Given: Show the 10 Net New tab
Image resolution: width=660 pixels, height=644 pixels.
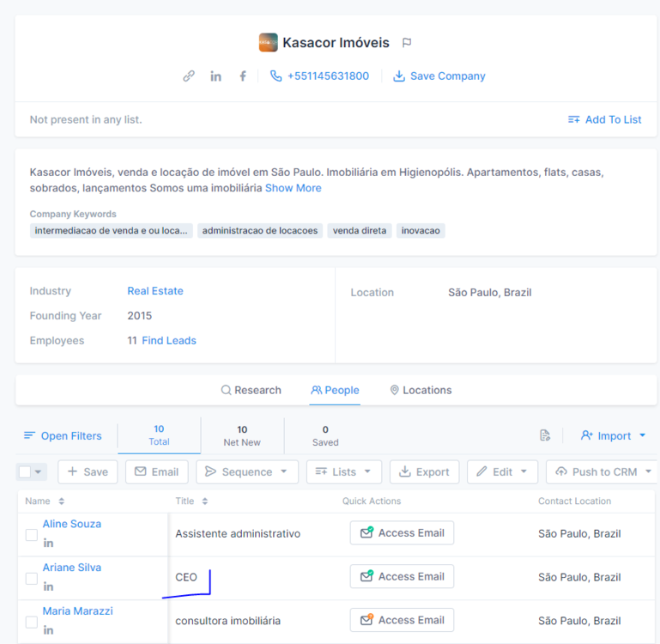Looking at the screenshot, I should [x=242, y=435].
